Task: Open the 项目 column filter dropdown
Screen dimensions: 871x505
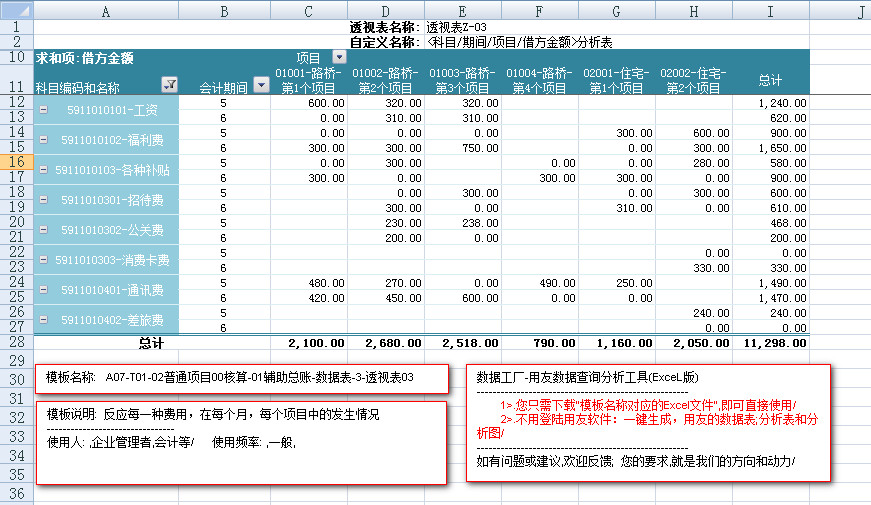Action: click(338, 58)
